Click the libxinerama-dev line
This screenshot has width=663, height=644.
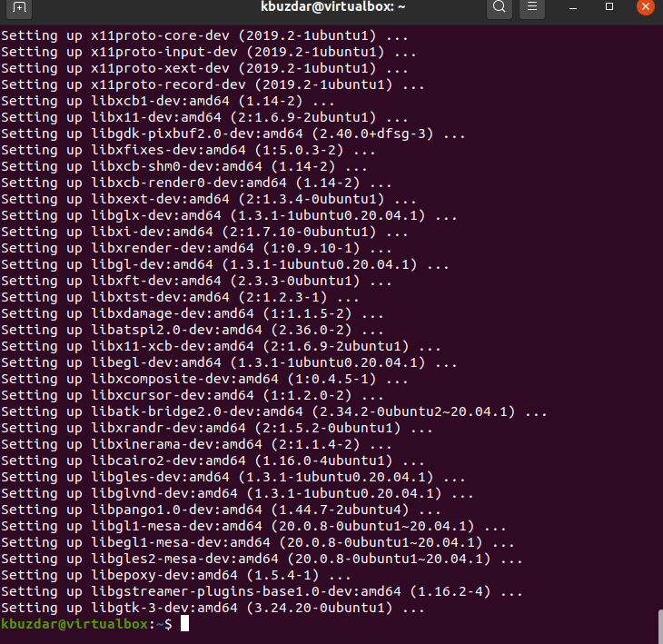pos(196,444)
